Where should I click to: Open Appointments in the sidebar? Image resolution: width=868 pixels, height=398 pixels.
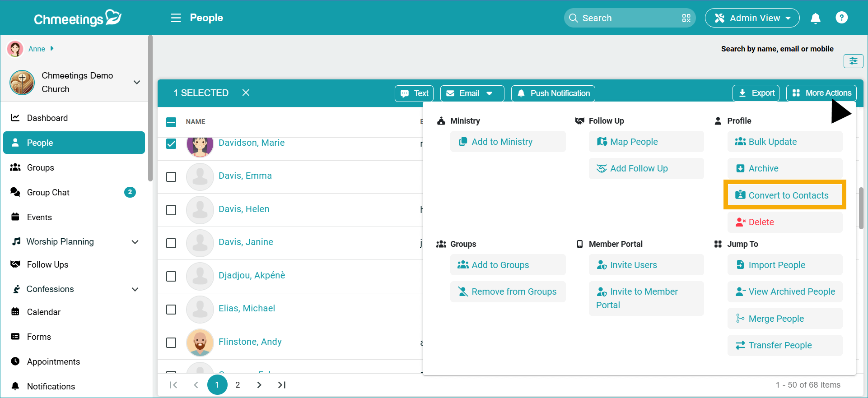[x=74, y=361]
